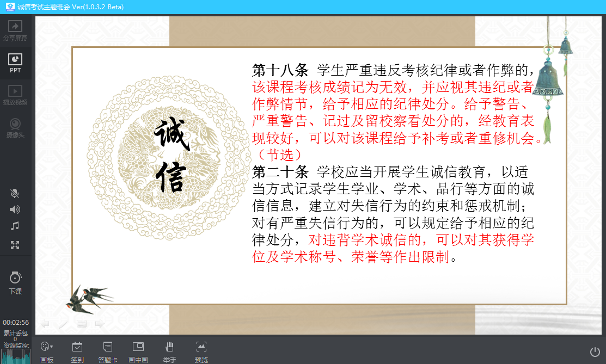Advance to next slide with right arrow
Screen dimensions: 606x364
pyautogui.click(x=100, y=323)
